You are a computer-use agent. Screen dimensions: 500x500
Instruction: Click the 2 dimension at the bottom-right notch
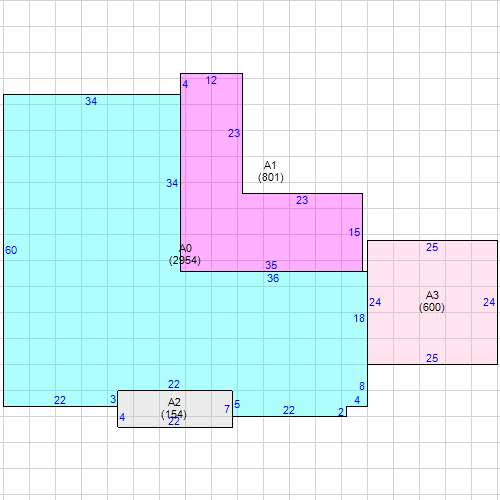click(x=341, y=412)
